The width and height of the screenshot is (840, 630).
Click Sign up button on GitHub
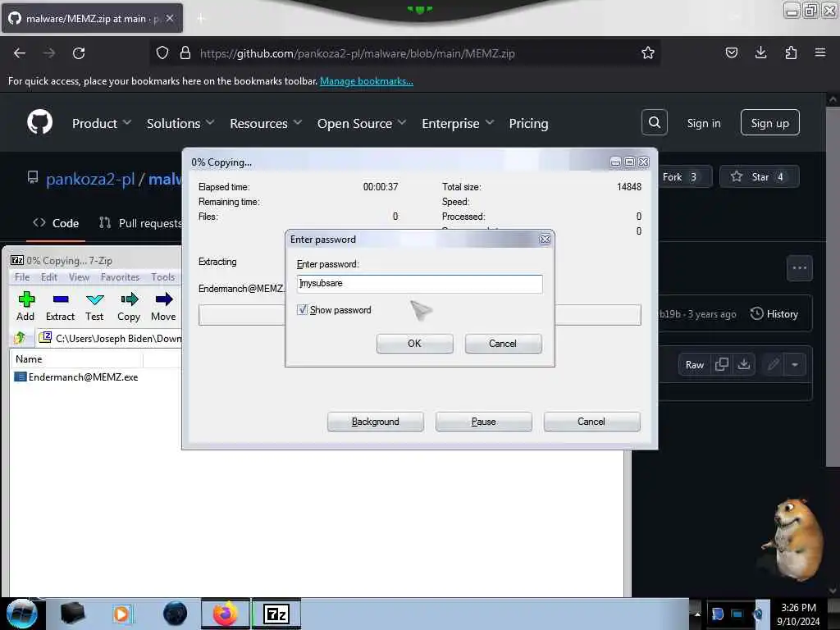click(769, 123)
